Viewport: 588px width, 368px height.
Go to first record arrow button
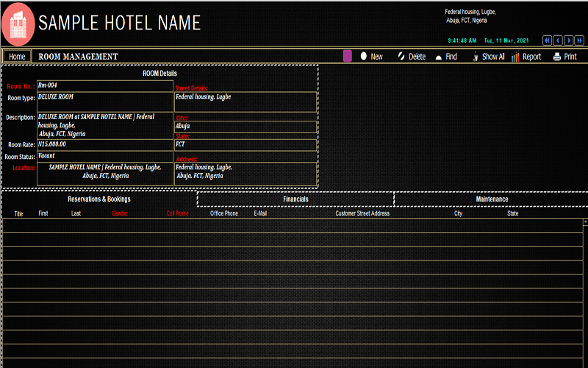547,40
